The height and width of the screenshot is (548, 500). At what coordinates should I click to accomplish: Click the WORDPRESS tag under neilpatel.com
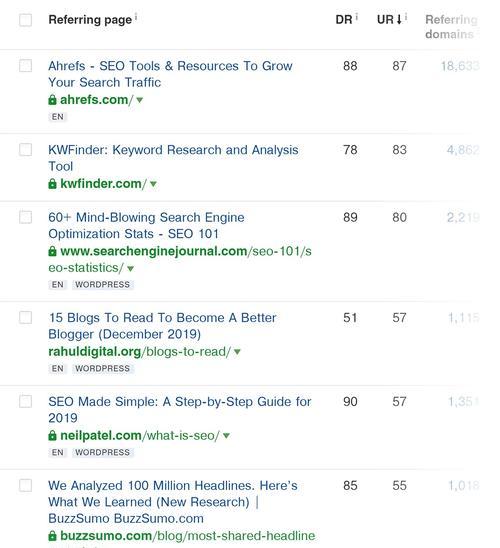tap(103, 452)
